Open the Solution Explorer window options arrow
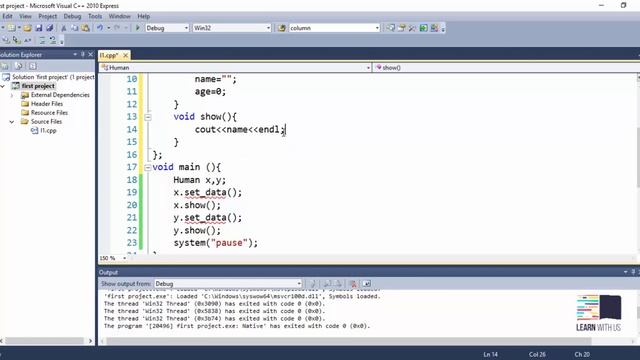 [75, 55]
